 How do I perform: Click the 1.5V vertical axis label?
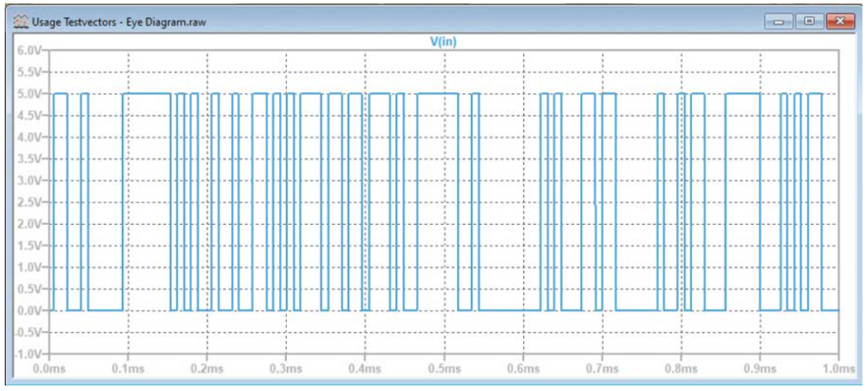click(31, 246)
